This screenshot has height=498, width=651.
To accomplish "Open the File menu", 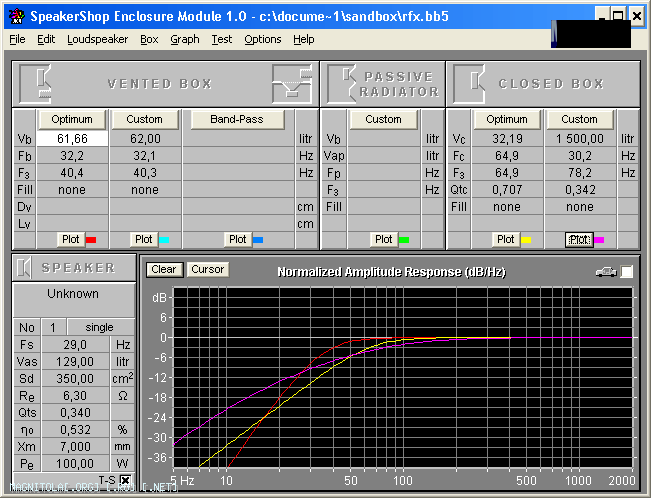I will tap(17, 39).
